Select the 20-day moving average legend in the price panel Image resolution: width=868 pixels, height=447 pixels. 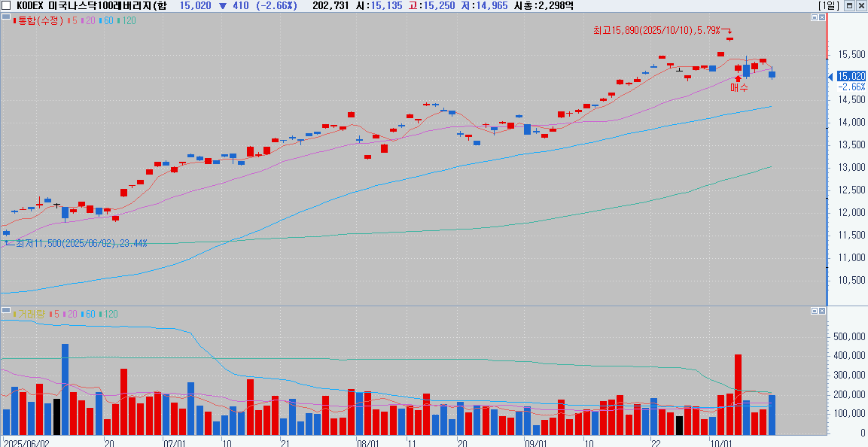[89, 20]
